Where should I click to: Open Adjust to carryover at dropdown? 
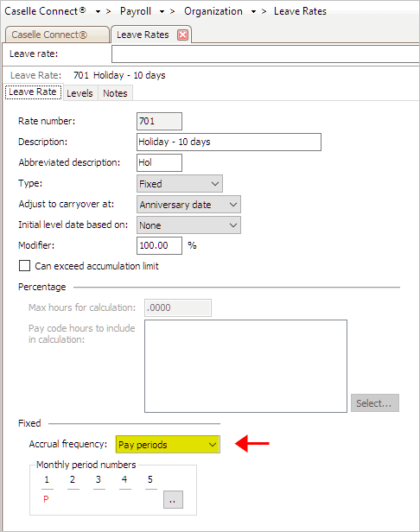pyautogui.click(x=188, y=204)
